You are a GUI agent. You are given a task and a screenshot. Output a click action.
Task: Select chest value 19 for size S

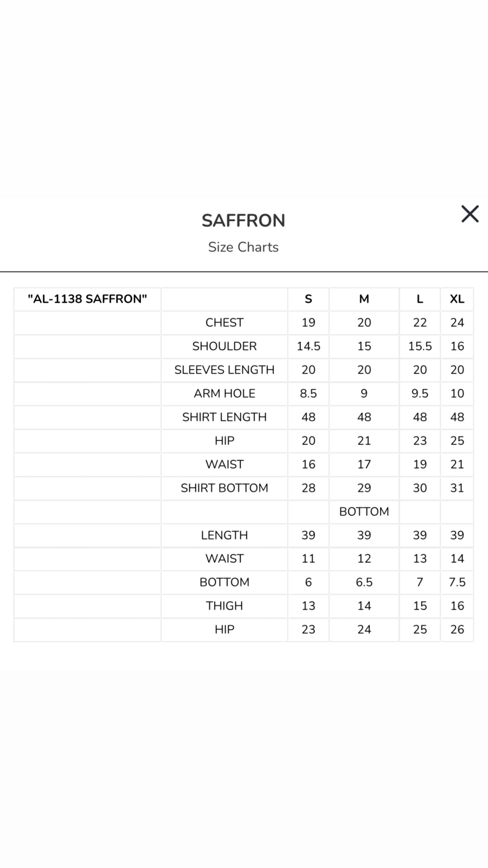coord(309,323)
